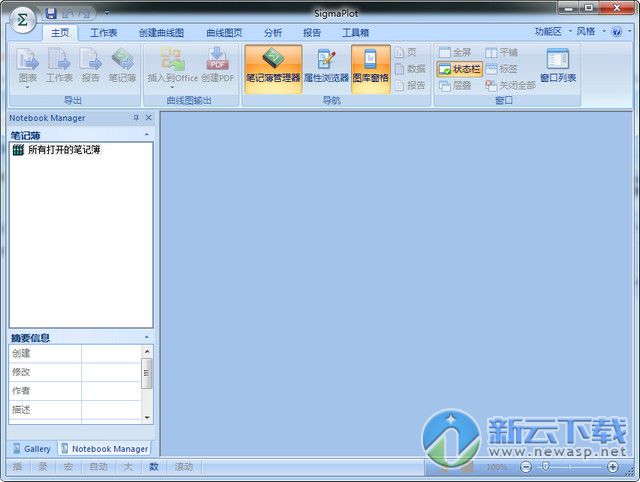Pin the Notebook Manager pane
The height and width of the screenshot is (482, 640).
click(136, 118)
